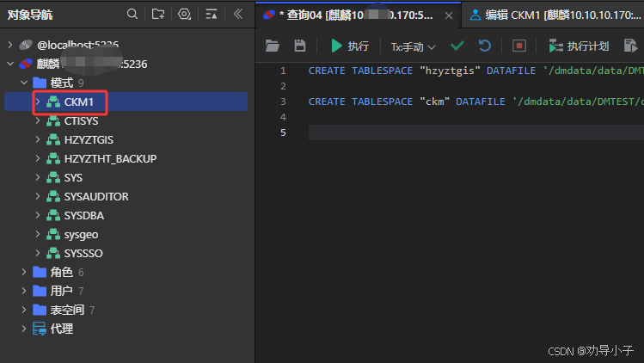Click line number 2 in editor gutter
Image resolution: width=644 pixels, height=363 pixels.
[283, 86]
